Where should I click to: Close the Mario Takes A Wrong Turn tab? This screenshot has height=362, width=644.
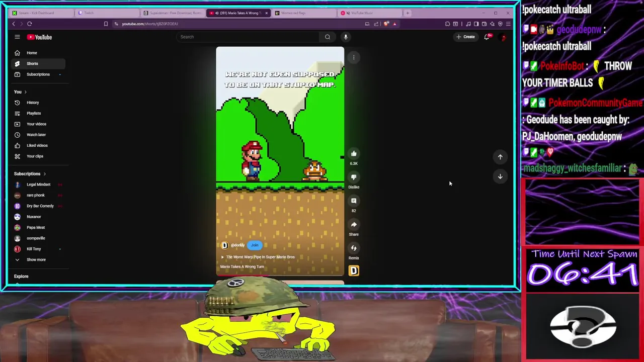pos(267,13)
